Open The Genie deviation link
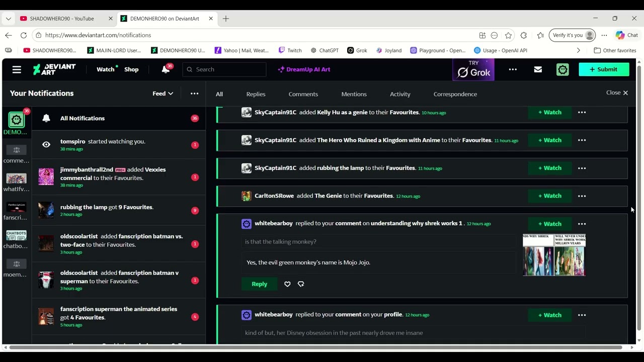 (328, 196)
